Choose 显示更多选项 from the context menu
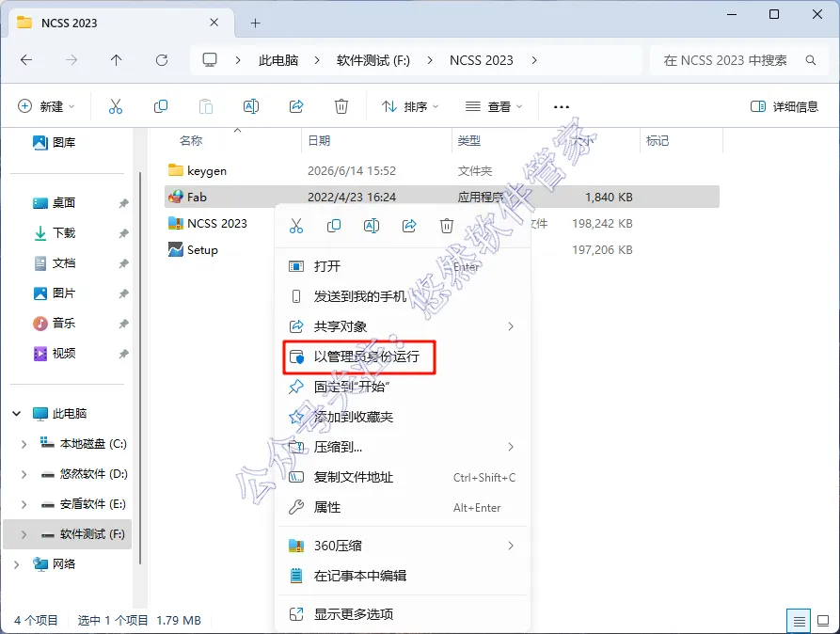The image size is (840, 634). pyautogui.click(x=403, y=614)
